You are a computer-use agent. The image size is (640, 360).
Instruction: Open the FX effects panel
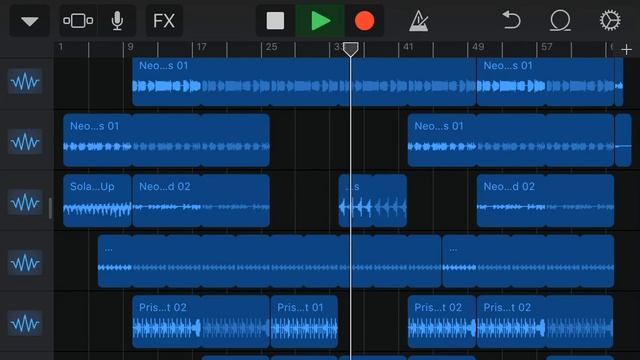164,21
